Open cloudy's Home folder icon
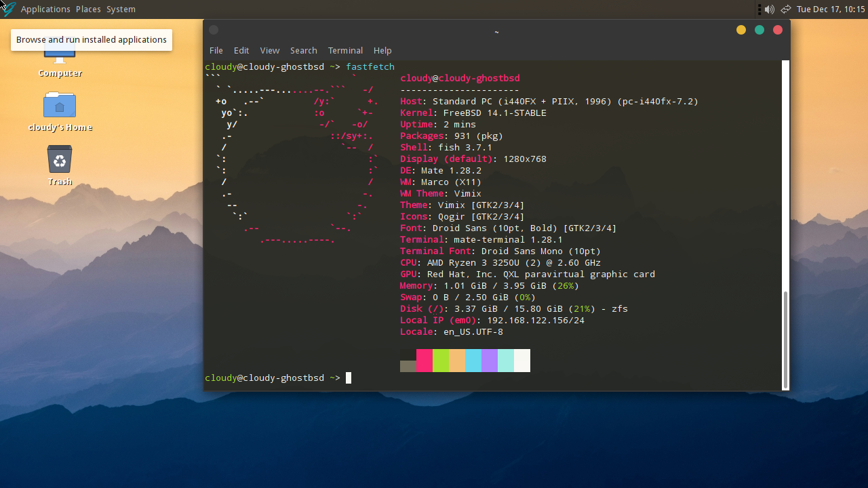Screen dimensions: 868x488 point(60,104)
